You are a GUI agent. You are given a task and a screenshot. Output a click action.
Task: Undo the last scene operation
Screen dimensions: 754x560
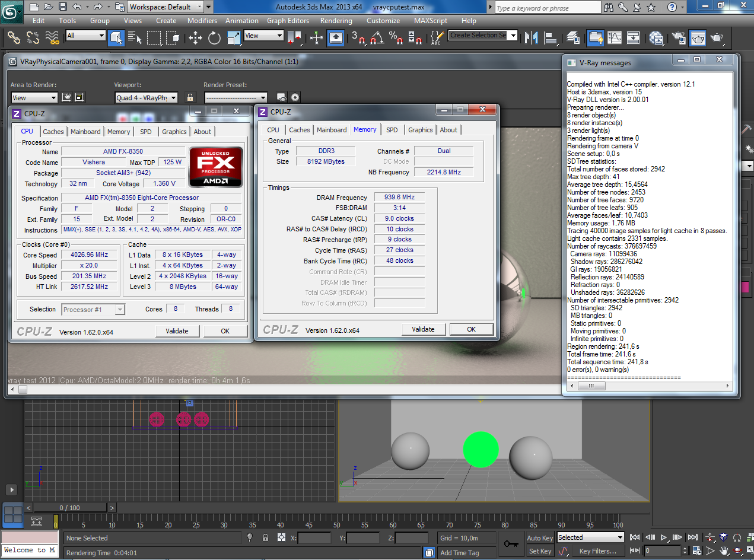pos(77,7)
